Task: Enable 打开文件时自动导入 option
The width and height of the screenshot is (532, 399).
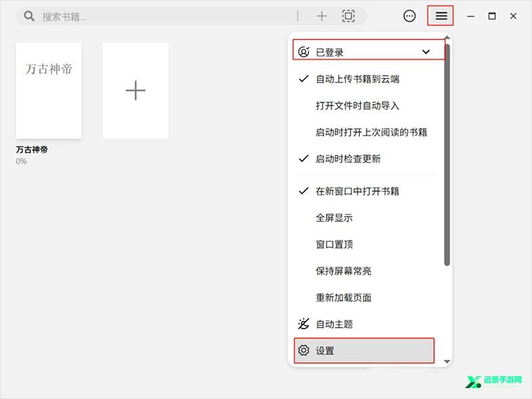Action: pos(365,106)
